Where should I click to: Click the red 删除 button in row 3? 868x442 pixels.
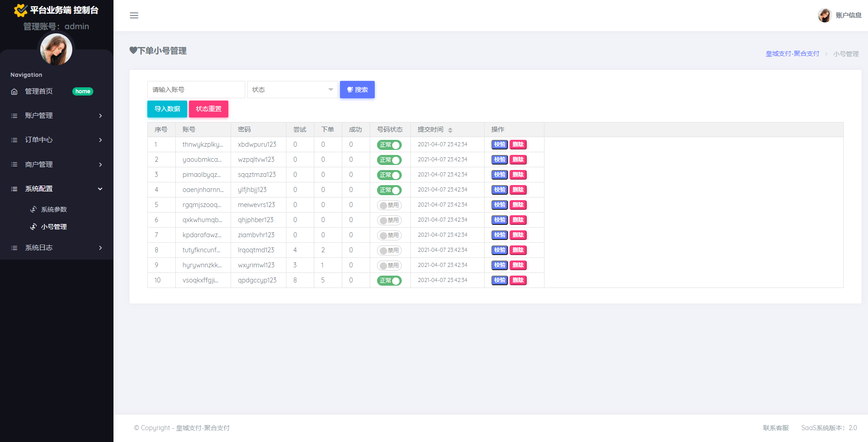[518, 175]
